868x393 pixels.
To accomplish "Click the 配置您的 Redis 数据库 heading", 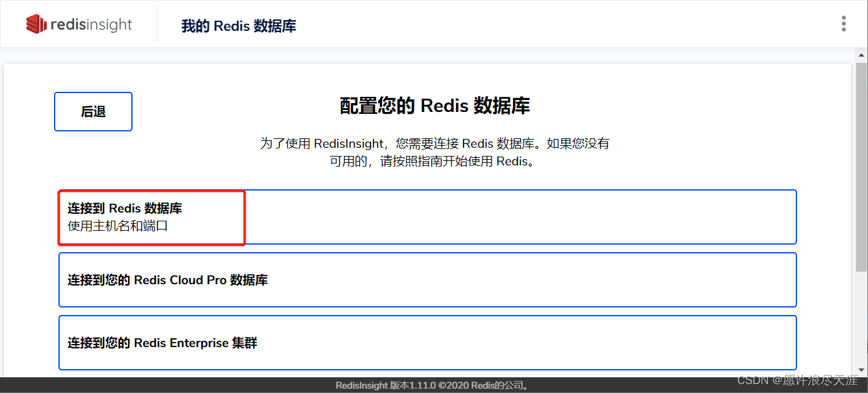I will [435, 106].
